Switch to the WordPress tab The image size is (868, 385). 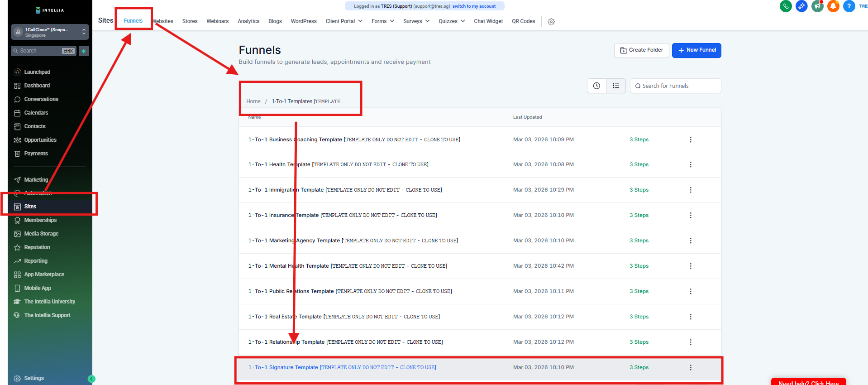tap(304, 21)
